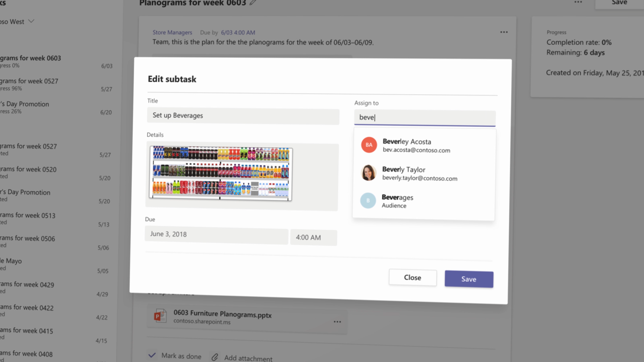Choose the Beverly Taylor suggestion
Viewport: 644px width, 362px height.
tap(424, 173)
